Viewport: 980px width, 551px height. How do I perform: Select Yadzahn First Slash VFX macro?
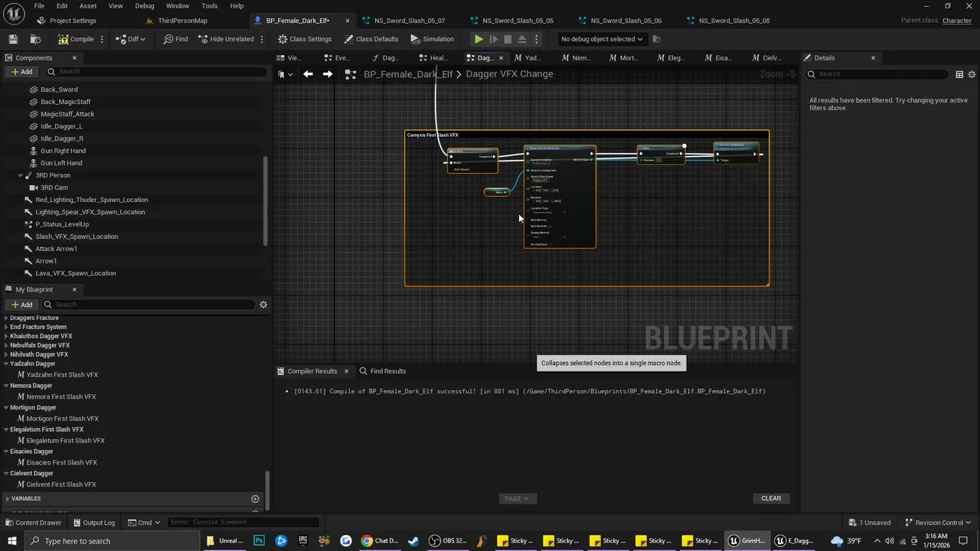[62, 375]
